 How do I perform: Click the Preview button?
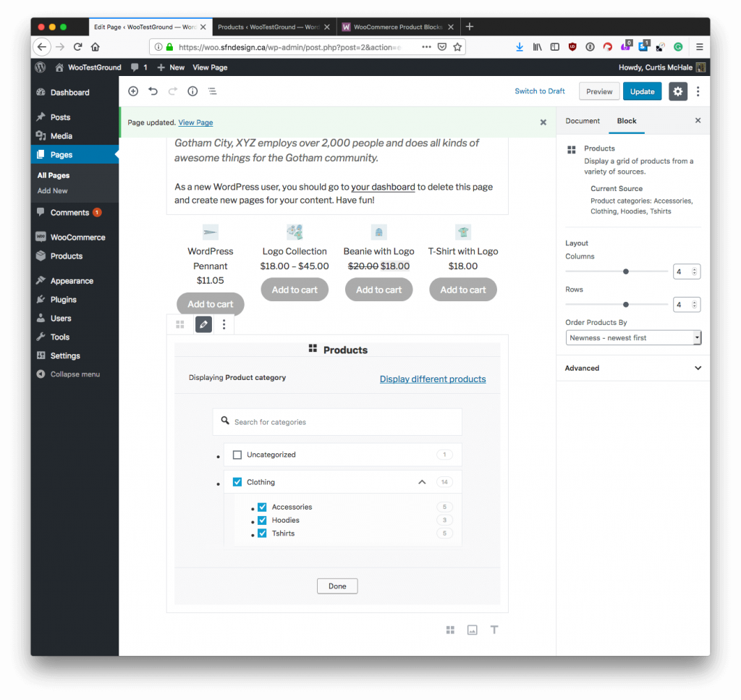pyautogui.click(x=599, y=91)
